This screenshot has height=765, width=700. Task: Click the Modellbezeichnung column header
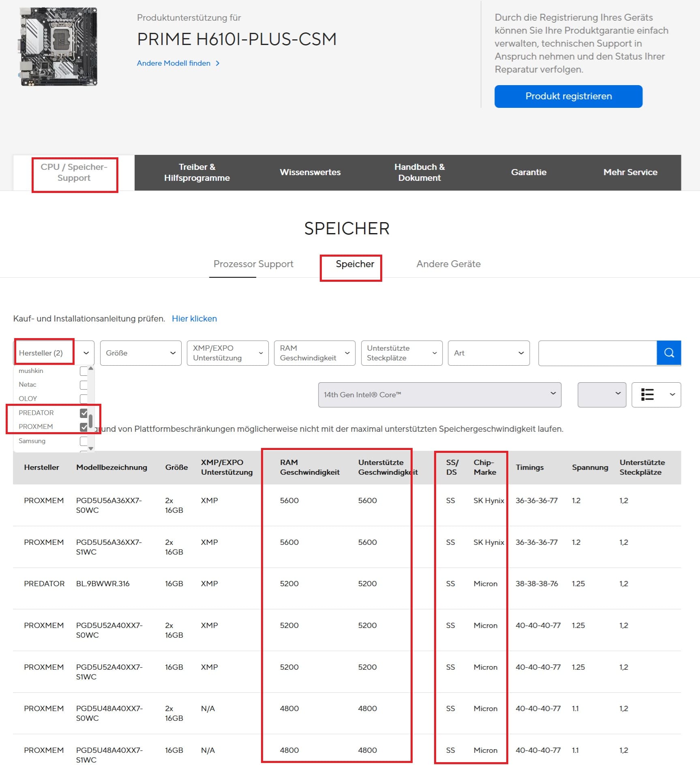point(111,467)
